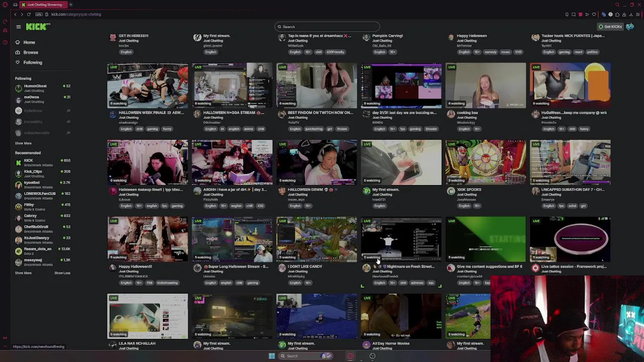
Task: Click the VHS tag chip
Action: coord(518,52)
